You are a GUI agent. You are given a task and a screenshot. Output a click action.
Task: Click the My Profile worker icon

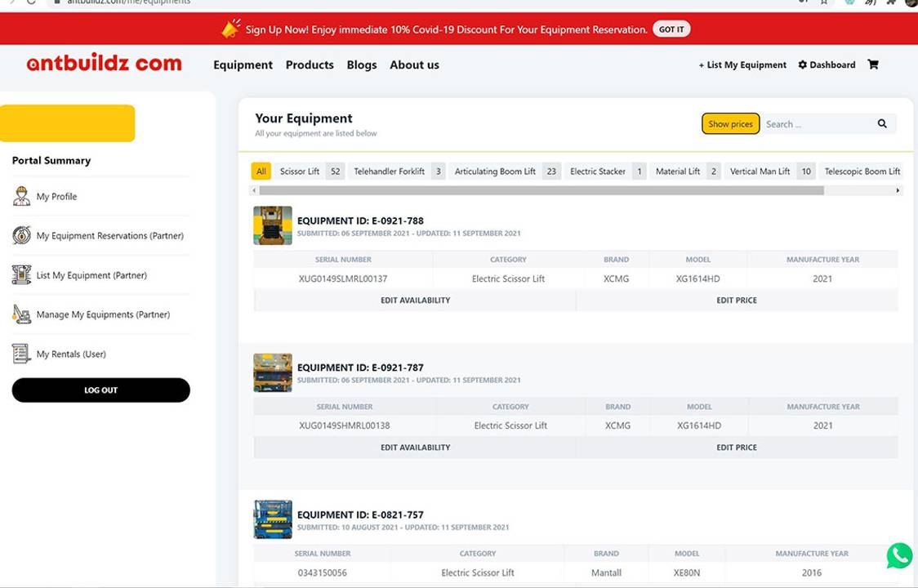click(21, 197)
